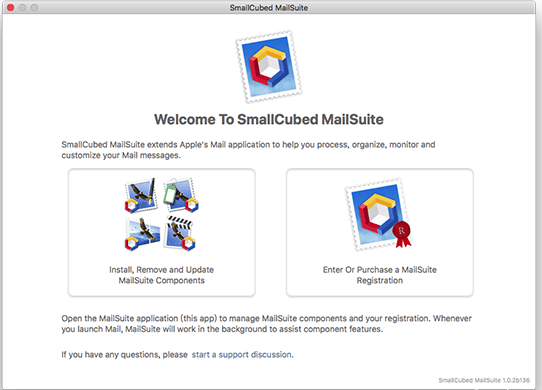Click the Mail Perspectives landscape stamp icon
The image size is (542, 390).
pyautogui.click(x=142, y=233)
